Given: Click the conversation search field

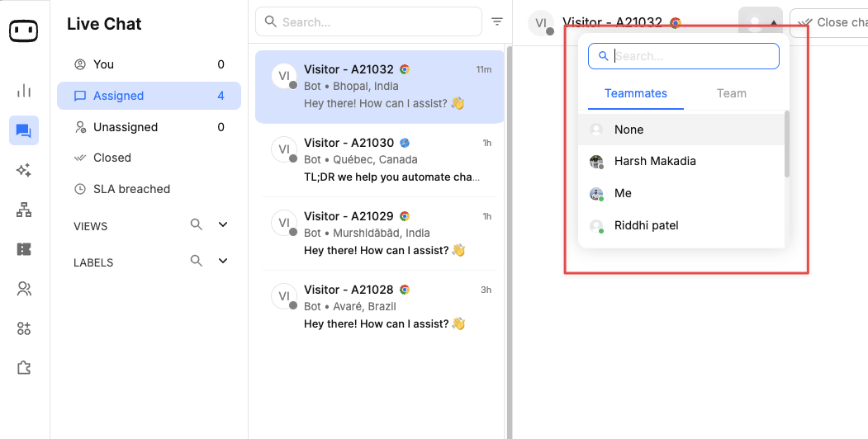Looking at the screenshot, I should (x=368, y=21).
